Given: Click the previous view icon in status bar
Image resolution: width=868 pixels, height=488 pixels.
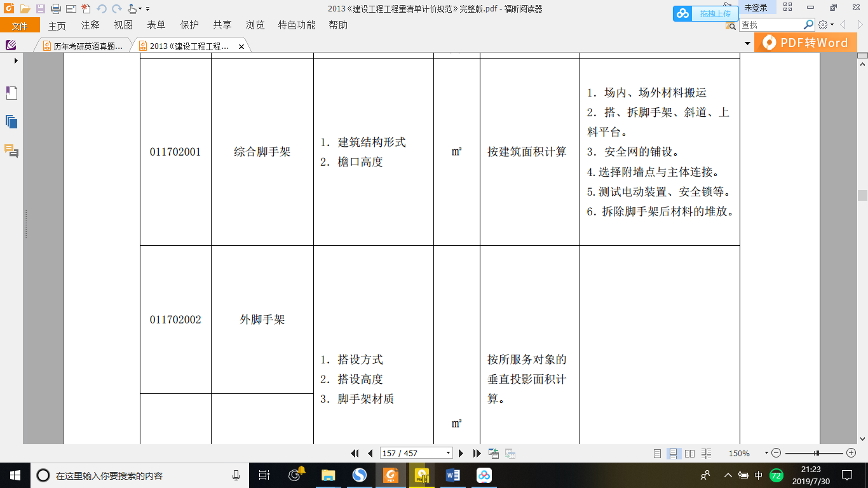Looking at the screenshot, I should [494, 453].
